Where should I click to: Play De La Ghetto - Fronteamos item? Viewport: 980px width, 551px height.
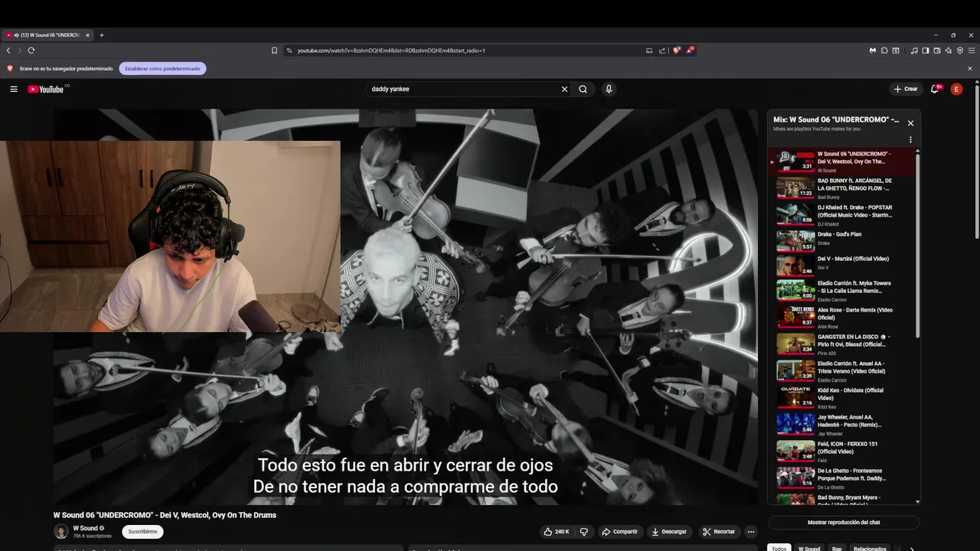tap(843, 478)
